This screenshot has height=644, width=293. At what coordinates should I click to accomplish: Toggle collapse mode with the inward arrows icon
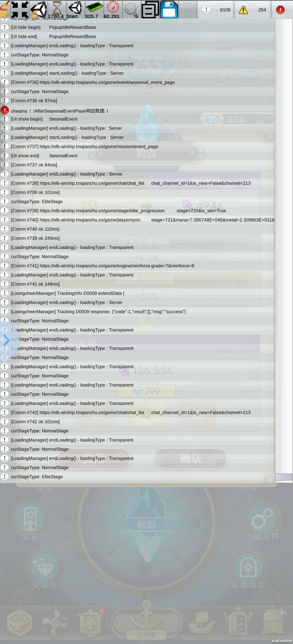pyautogui.click(x=19, y=9)
